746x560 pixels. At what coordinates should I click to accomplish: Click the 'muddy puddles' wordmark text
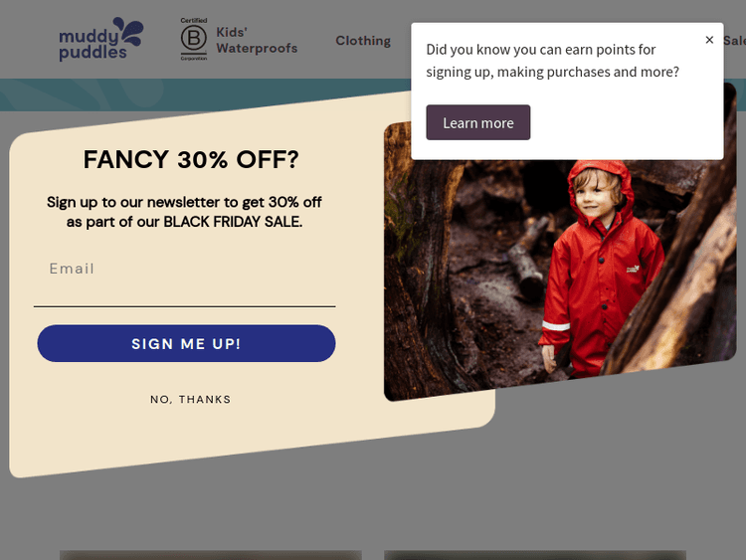pyautogui.click(x=93, y=44)
